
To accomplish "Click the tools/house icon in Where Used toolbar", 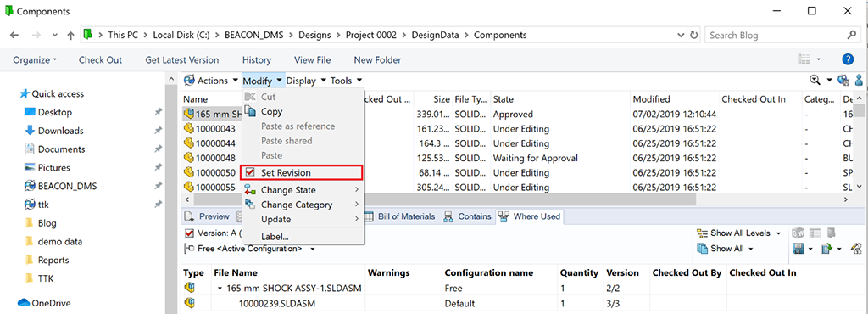I will (855, 249).
